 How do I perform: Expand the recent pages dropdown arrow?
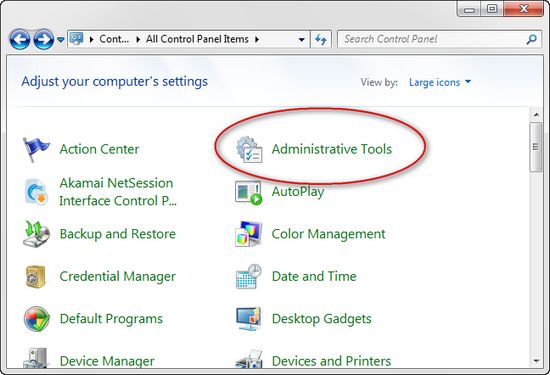tap(60, 40)
